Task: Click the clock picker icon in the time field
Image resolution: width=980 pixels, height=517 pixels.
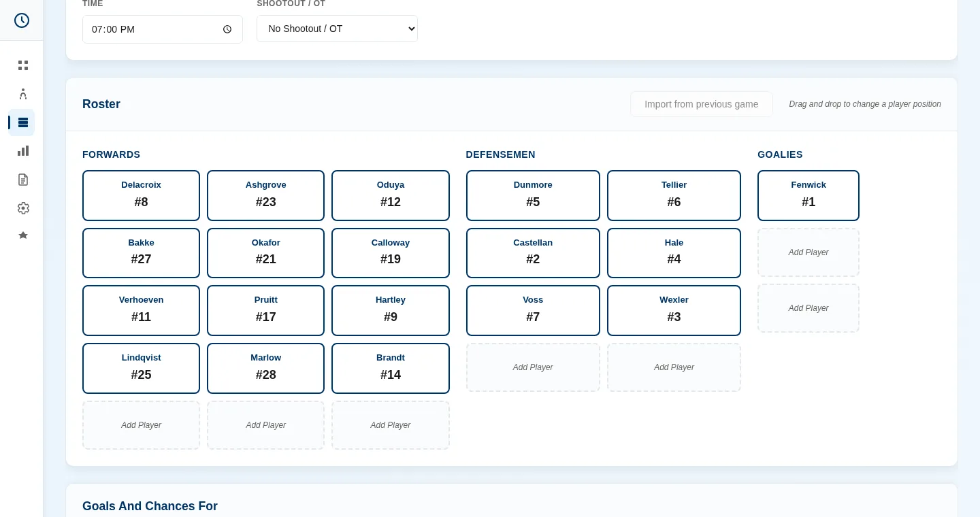Action: click(227, 29)
